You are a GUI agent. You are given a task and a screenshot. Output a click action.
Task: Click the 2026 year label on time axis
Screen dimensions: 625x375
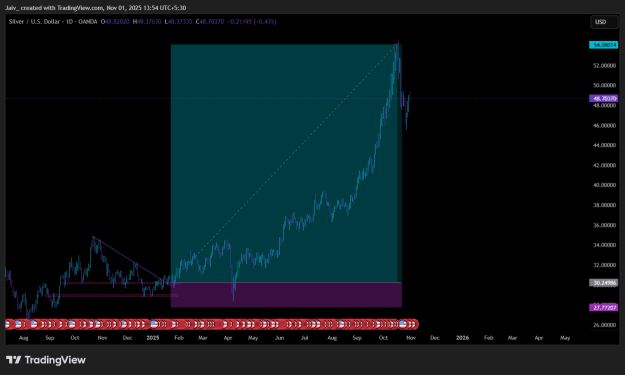462,338
